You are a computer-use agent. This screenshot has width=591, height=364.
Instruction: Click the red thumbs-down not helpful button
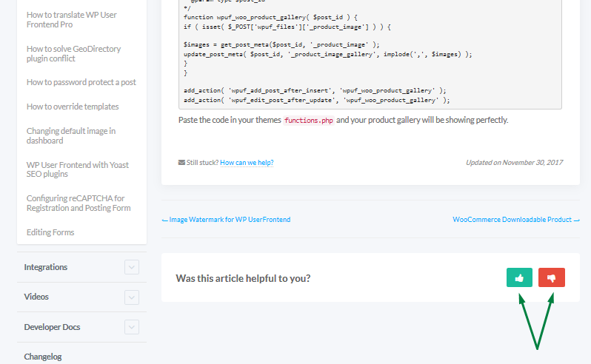[552, 277]
